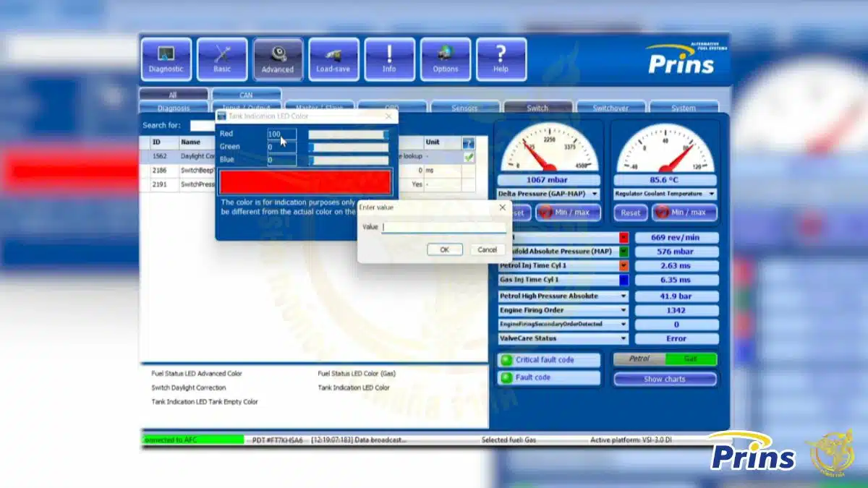
Task: Open the Load-save toolbar button
Action: [x=333, y=59]
